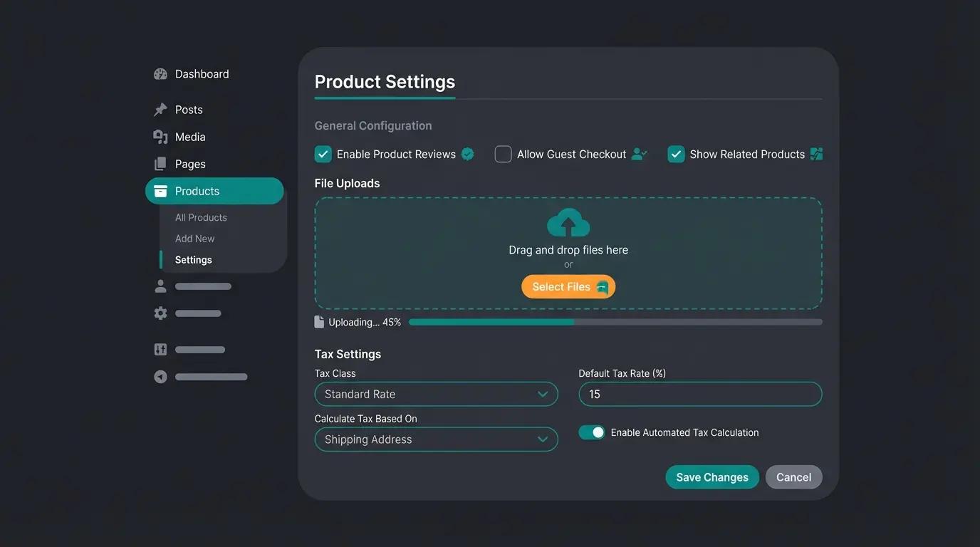Disable the Enable Product Reviews checkbox

(323, 153)
